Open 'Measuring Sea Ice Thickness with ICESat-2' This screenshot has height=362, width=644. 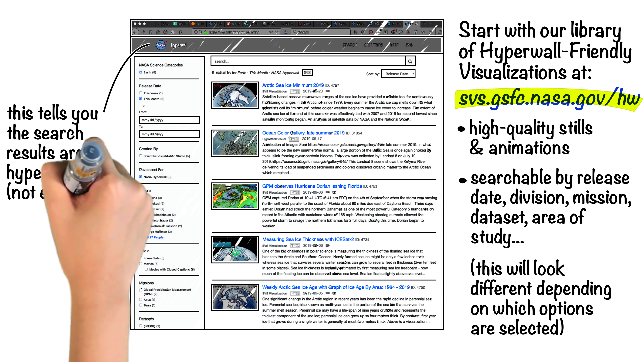[308, 239]
